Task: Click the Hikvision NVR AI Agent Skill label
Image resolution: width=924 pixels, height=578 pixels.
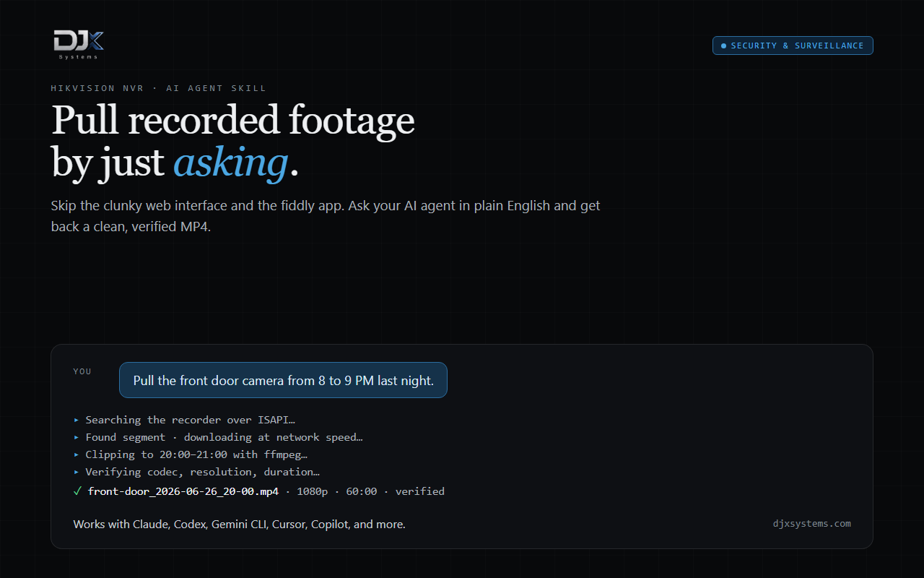Action: coord(159,88)
